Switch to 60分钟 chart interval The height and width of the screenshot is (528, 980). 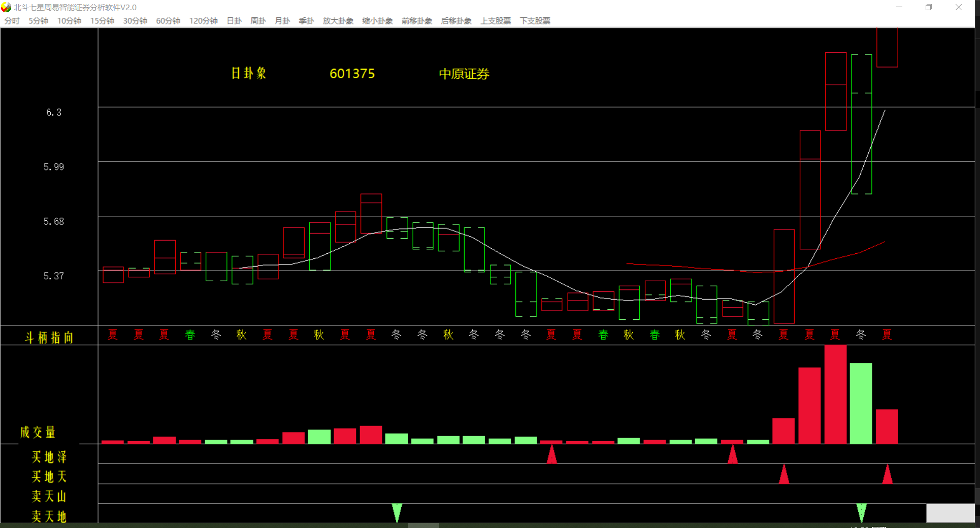[x=168, y=21]
